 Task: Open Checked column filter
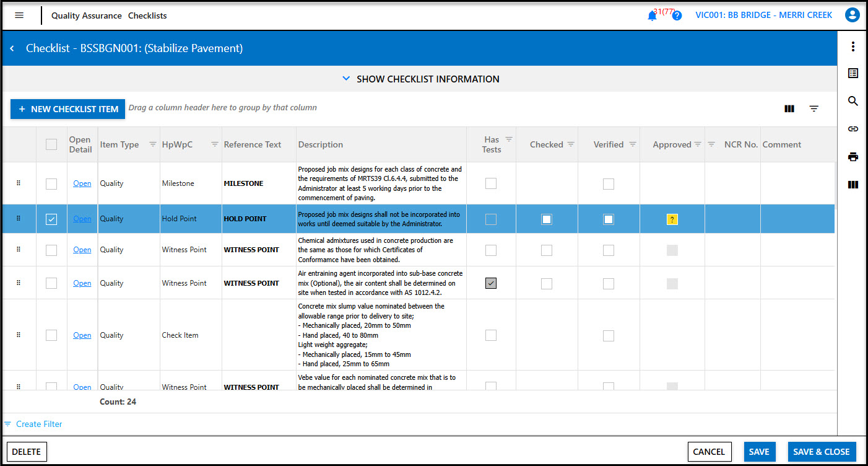571,144
